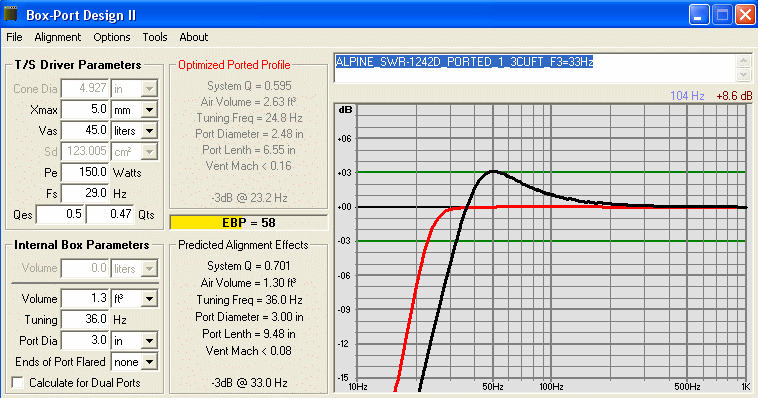Click the Box-Port Design II title bar icon

11,15
